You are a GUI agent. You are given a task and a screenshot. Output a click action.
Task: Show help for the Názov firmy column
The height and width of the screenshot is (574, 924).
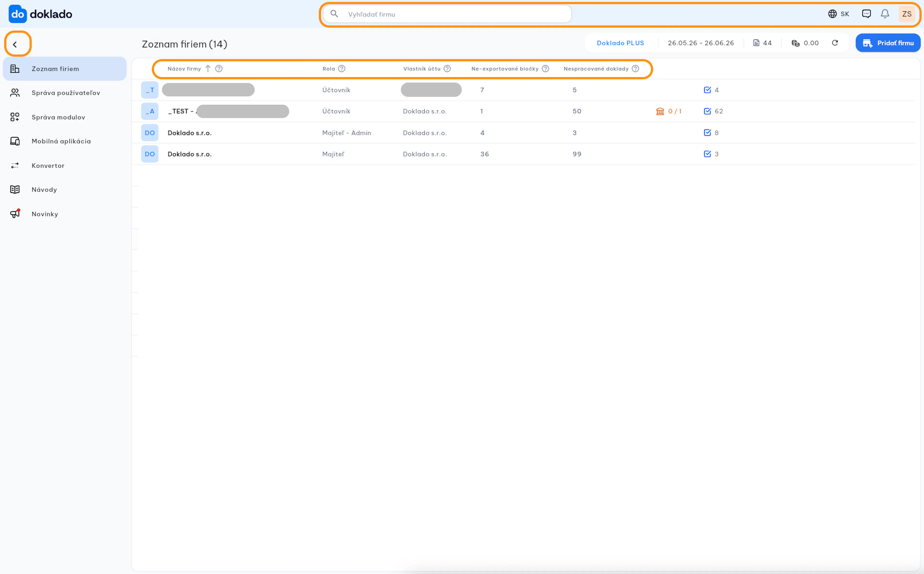tap(219, 69)
